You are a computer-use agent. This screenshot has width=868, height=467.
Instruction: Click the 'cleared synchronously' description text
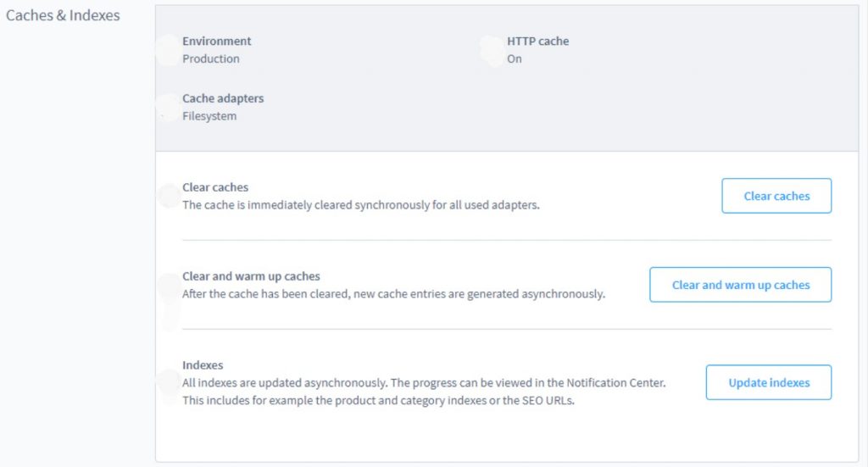360,204
